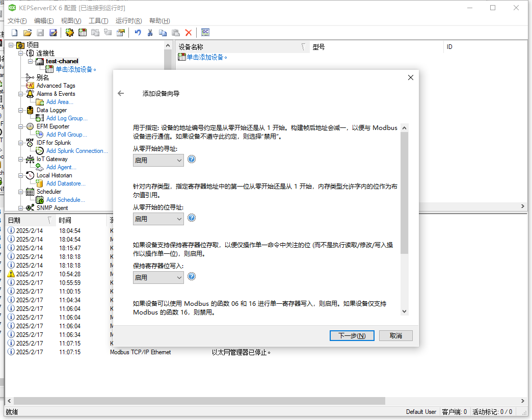Click help icon beside 保持寄存器位写入
The image size is (532, 420).
[x=192, y=276]
